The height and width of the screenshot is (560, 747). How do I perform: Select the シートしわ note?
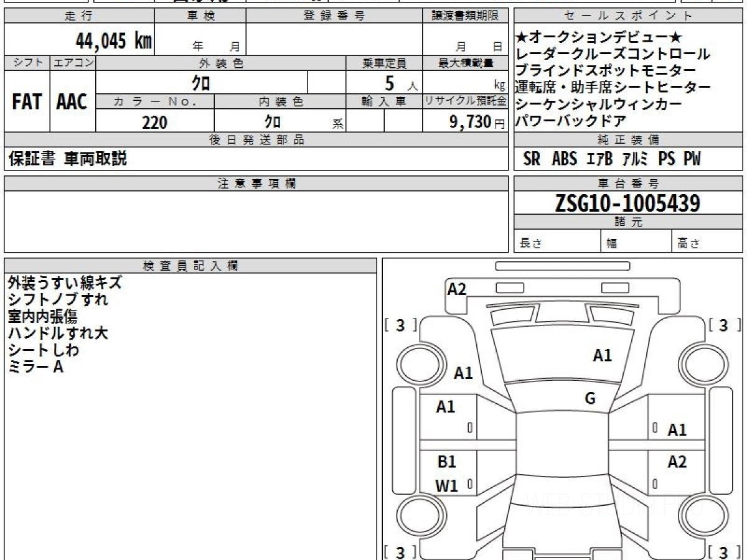coord(44,350)
